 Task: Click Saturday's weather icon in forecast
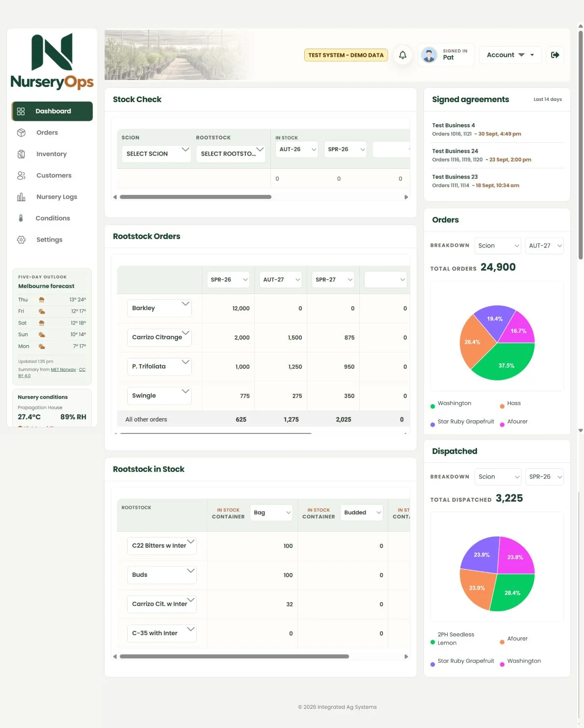tap(42, 323)
